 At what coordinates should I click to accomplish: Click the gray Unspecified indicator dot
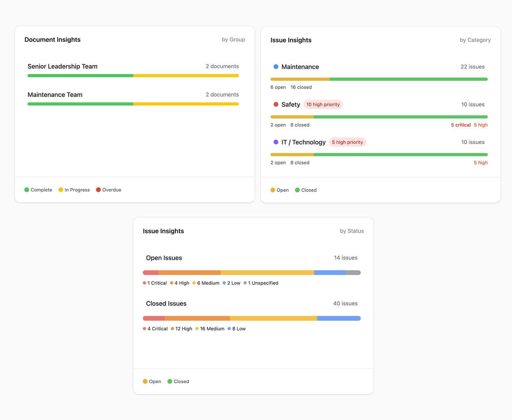245,283
